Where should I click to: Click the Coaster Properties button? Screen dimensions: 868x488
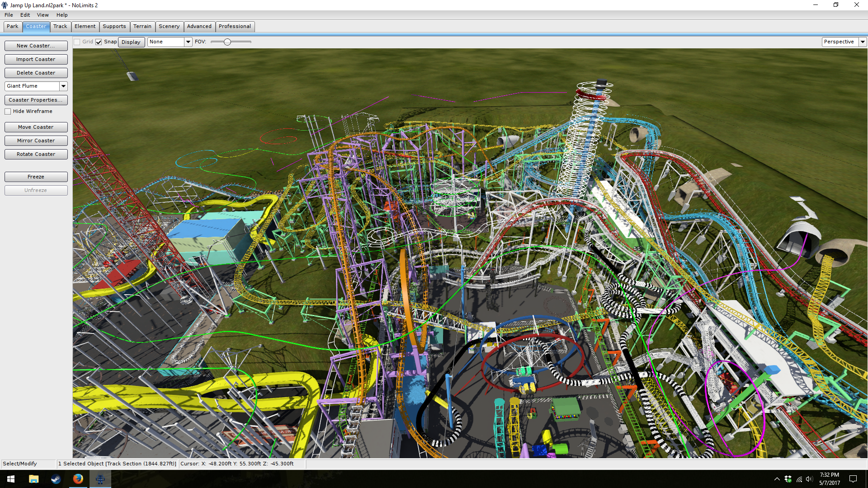coord(36,100)
